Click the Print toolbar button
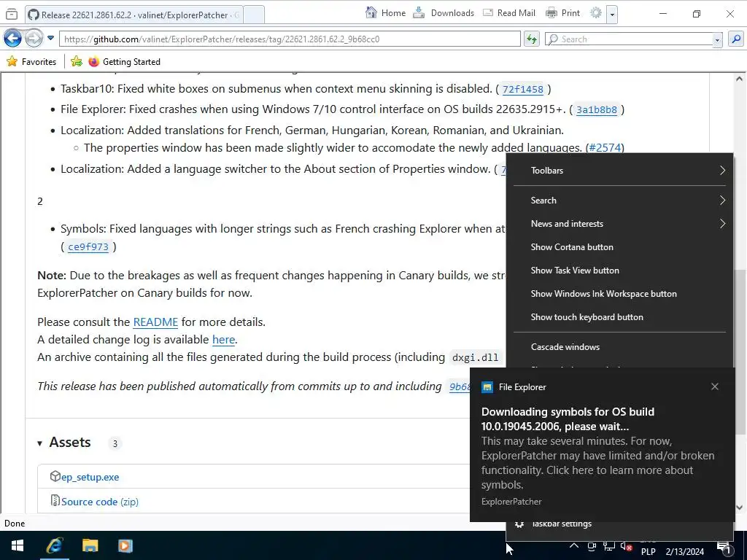747x560 pixels. point(562,13)
